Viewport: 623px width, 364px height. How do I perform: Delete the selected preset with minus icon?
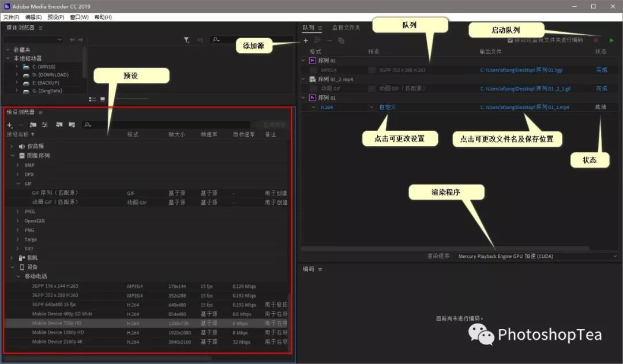(21, 125)
